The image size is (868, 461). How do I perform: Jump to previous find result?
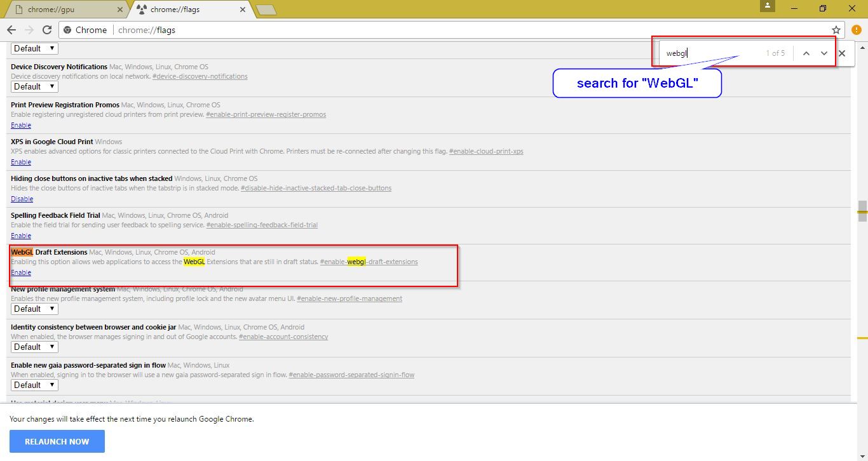[806, 53]
